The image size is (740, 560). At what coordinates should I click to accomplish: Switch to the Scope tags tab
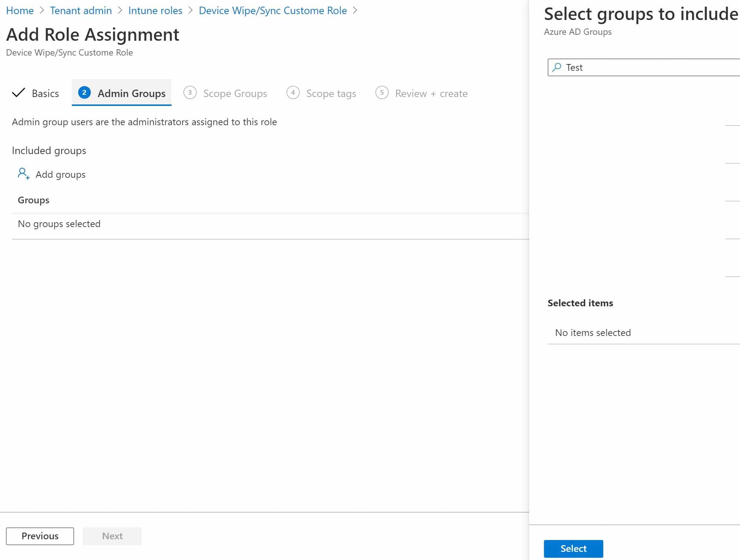[x=330, y=93]
